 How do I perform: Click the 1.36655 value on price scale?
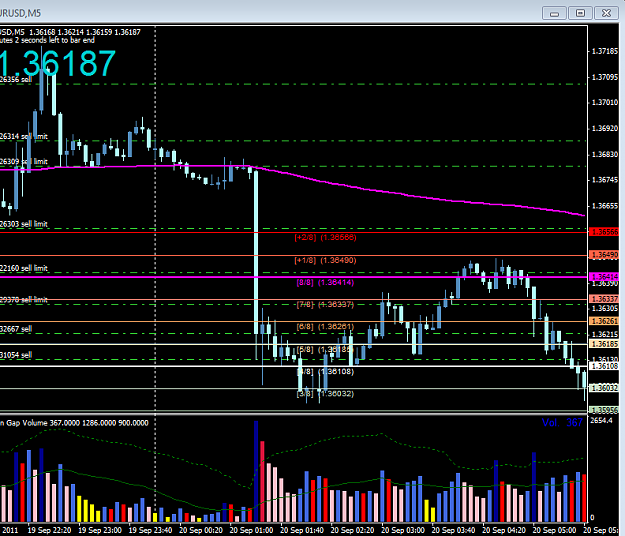click(x=605, y=206)
